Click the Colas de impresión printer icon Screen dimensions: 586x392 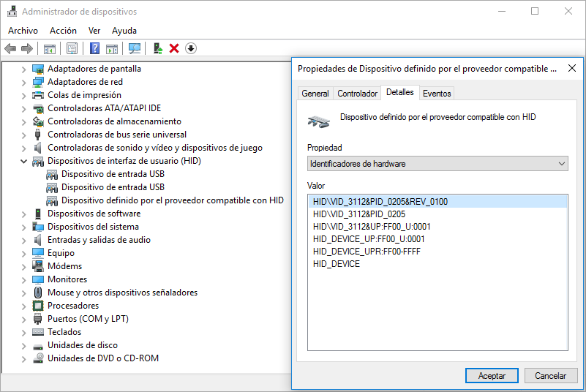point(38,95)
